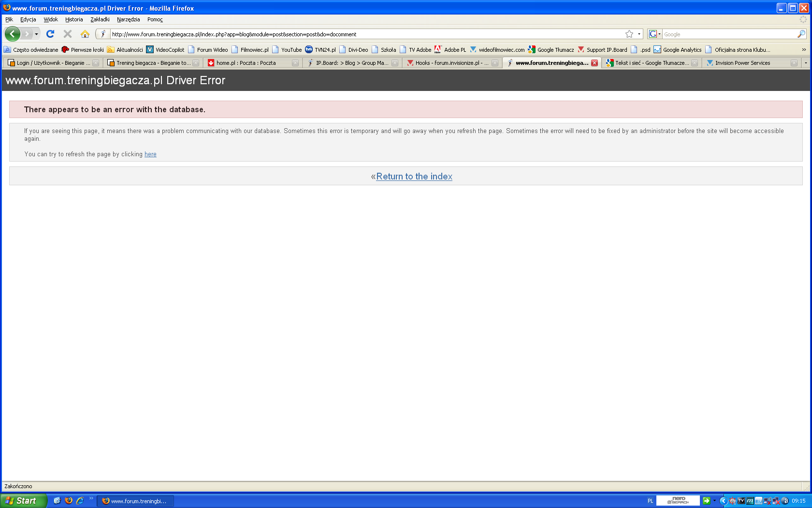Screen dimensions: 812x508
Task: Click the 'here' refresh link
Action: 150,154
